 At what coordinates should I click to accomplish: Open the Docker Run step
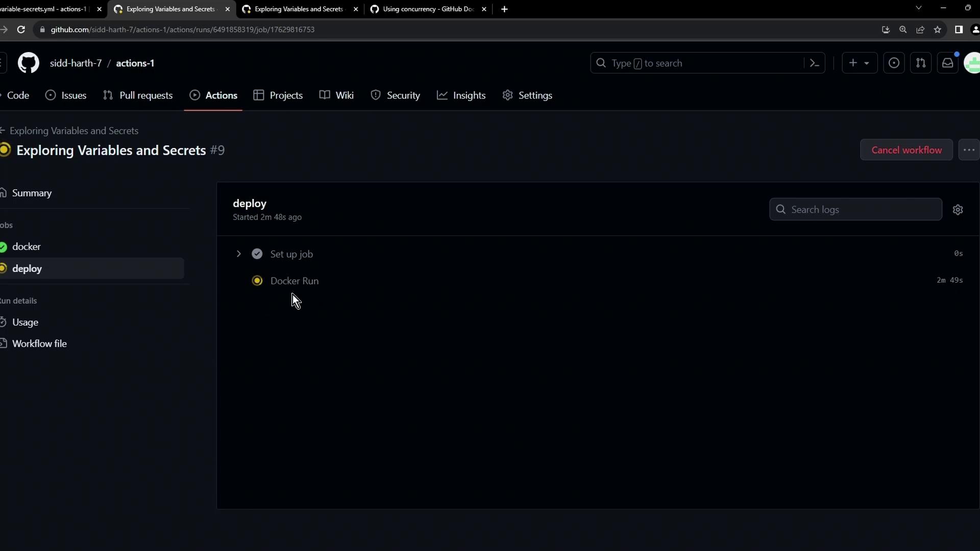pyautogui.click(x=295, y=281)
